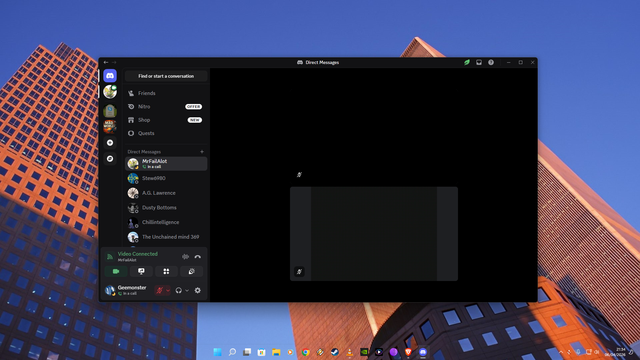Viewport: 640px width, 360px height.
Task: Share your screen button in the call panel
Action: [x=141, y=271]
